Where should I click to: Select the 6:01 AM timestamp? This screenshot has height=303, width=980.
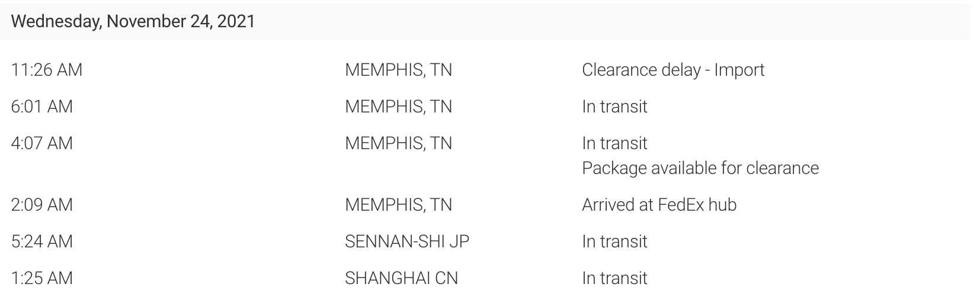(x=41, y=107)
